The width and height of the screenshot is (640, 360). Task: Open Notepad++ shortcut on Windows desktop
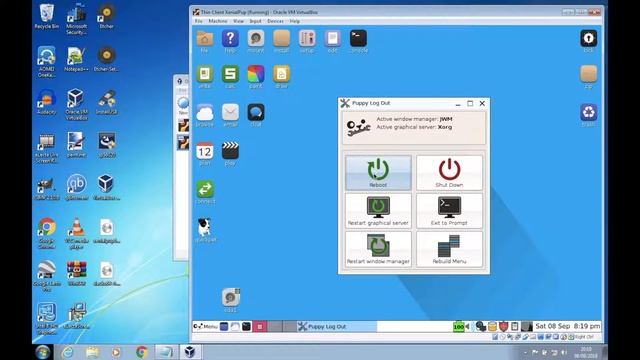coord(76,60)
